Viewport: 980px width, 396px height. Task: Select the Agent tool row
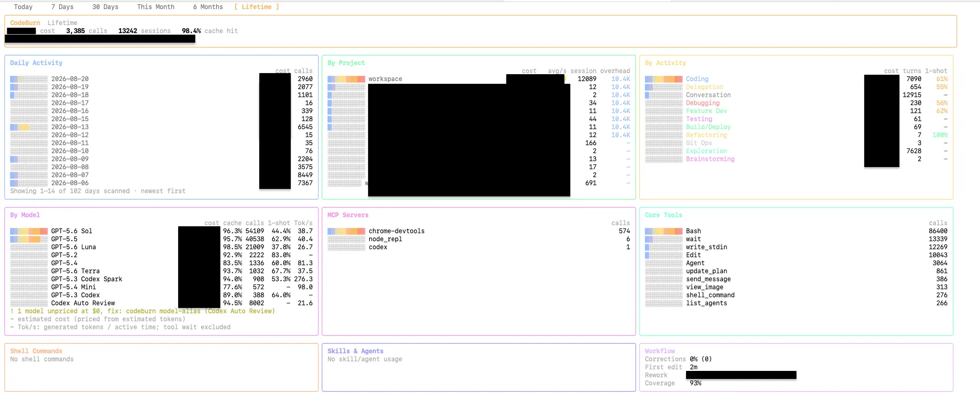click(x=796, y=263)
